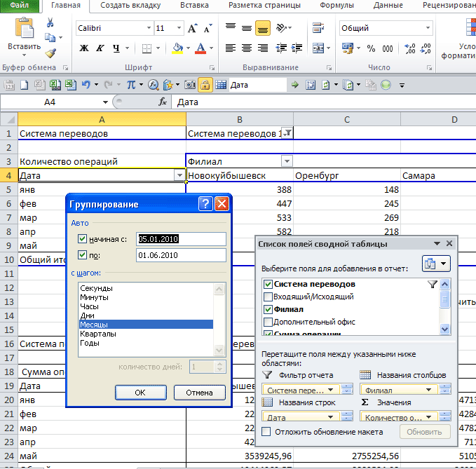Click the highlighted bottom align icon
This screenshot has height=469, width=476.
[x=263, y=28]
